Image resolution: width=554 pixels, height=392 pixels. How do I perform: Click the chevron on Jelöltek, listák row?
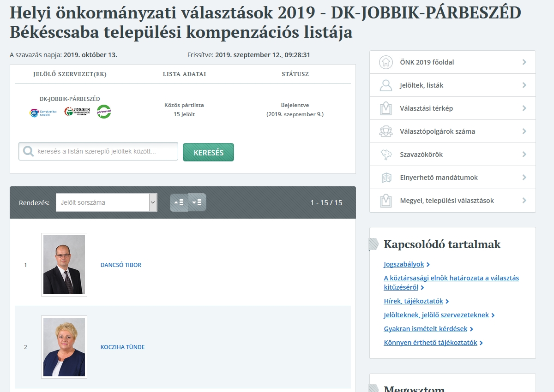click(x=524, y=85)
